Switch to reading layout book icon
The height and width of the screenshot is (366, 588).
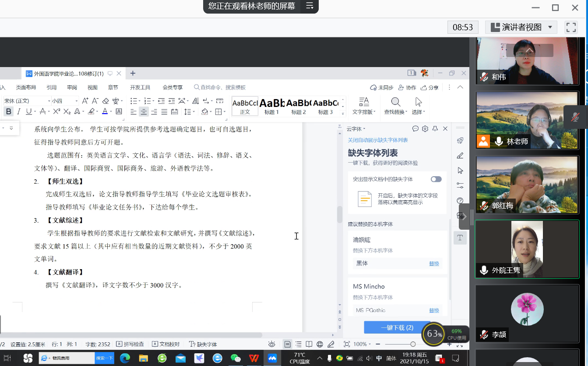pos(309,344)
